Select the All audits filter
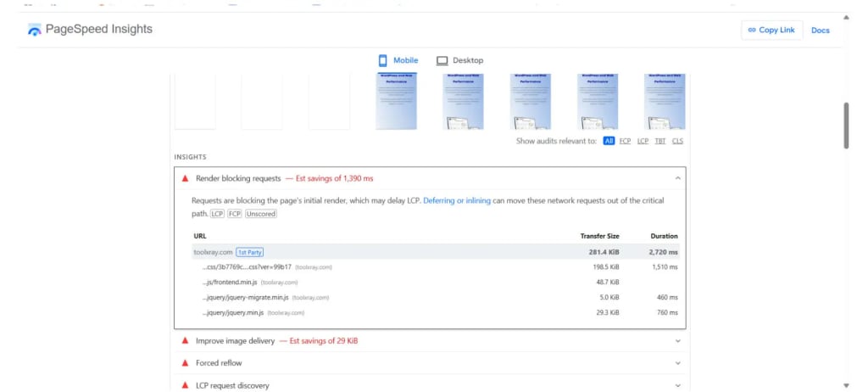This screenshot has height=392, width=868. (609, 141)
